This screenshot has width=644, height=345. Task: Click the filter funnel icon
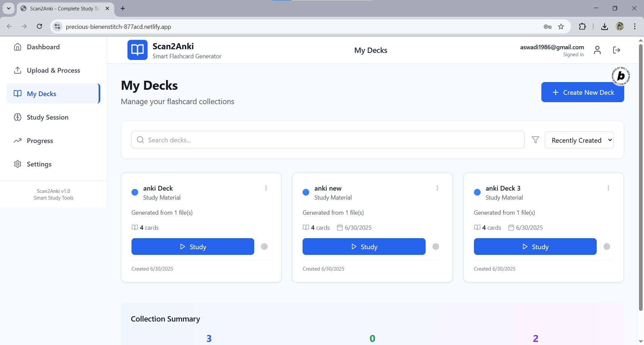536,140
